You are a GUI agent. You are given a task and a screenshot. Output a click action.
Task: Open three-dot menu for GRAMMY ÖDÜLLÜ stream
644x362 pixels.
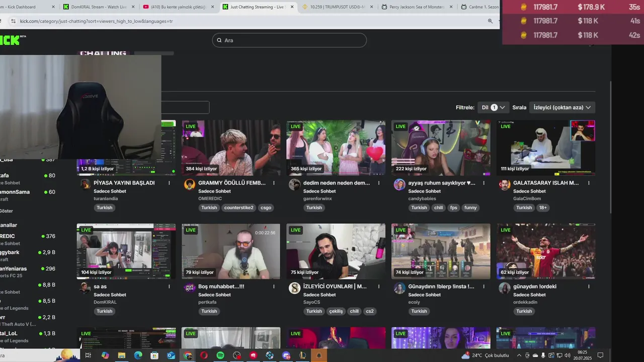pyautogui.click(x=274, y=183)
